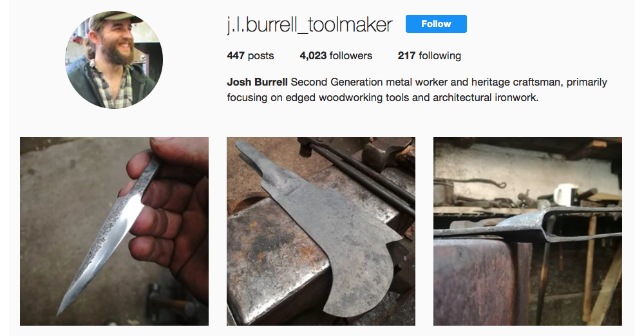The width and height of the screenshot is (644, 336).
Task: Open the axe blank on anvil post
Action: 321,231
